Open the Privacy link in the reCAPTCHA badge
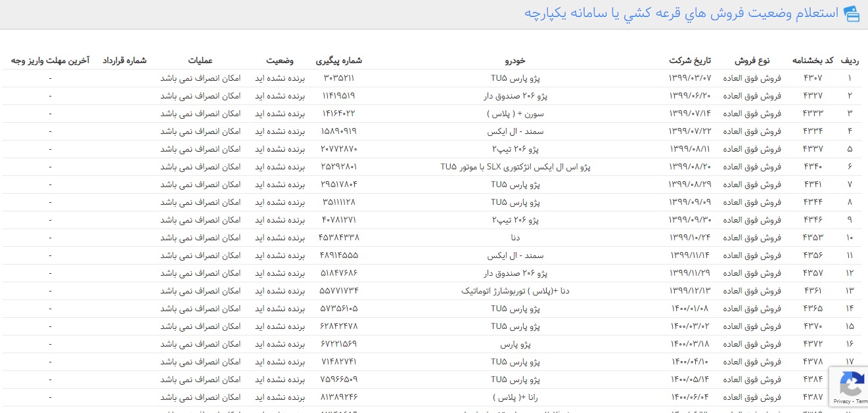868x413 pixels. (842, 401)
